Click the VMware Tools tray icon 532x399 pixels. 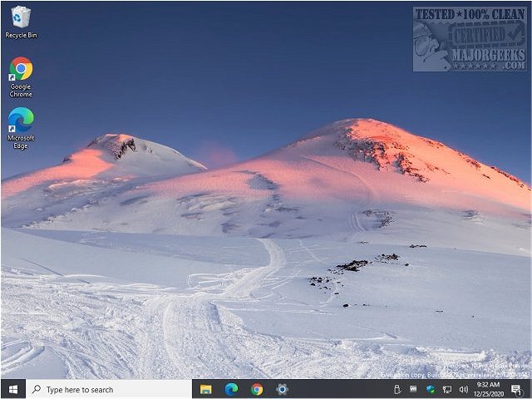[413, 389]
